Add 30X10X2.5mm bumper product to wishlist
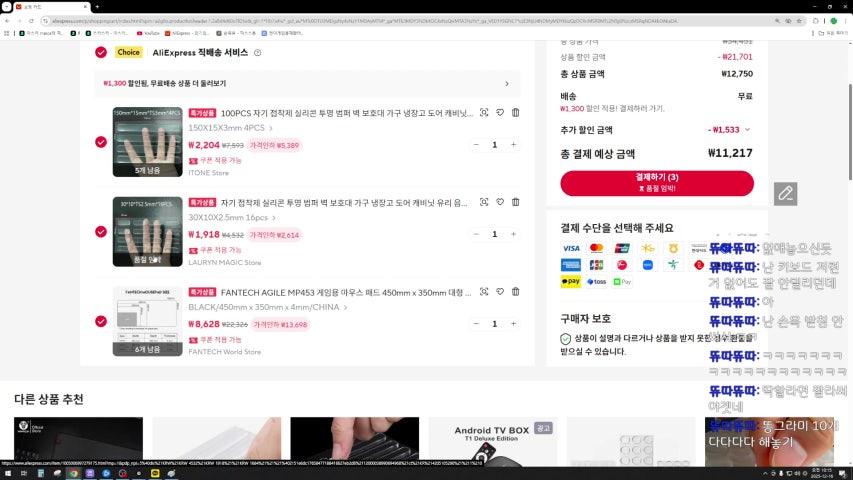This screenshot has width=853, height=480. click(499, 202)
